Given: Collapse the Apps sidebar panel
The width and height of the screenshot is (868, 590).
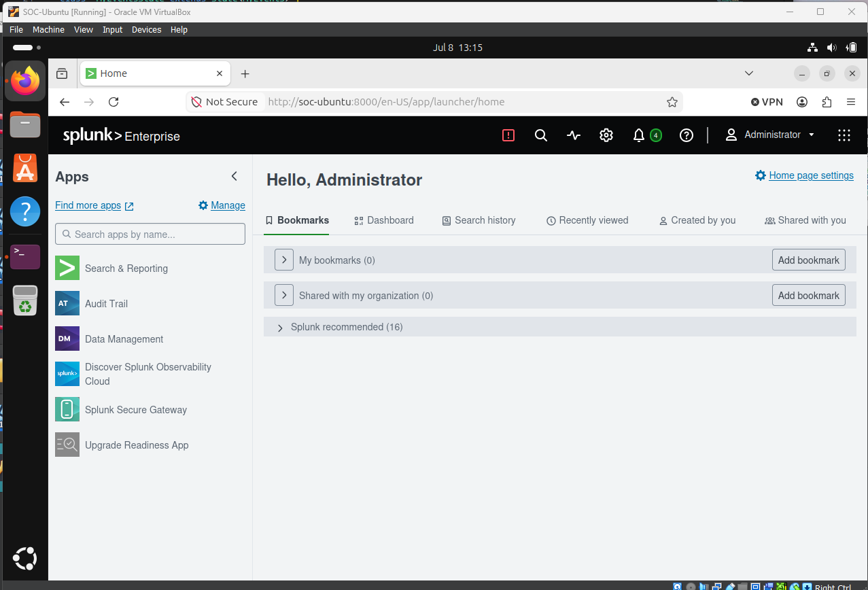Looking at the screenshot, I should [235, 176].
